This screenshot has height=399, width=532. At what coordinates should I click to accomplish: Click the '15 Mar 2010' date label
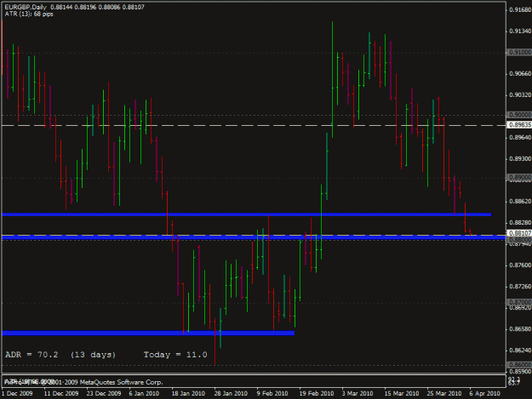click(402, 394)
